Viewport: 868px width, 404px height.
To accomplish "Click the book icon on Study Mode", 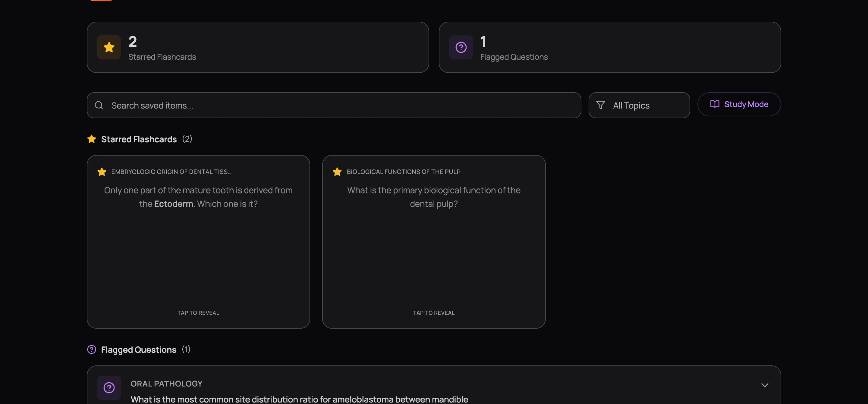I will (714, 104).
